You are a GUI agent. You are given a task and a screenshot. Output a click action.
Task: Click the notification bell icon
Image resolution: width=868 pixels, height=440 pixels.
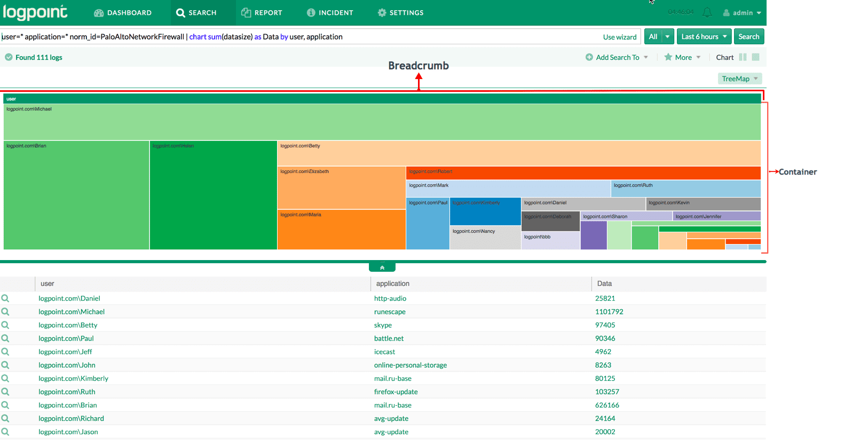click(707, 12)
